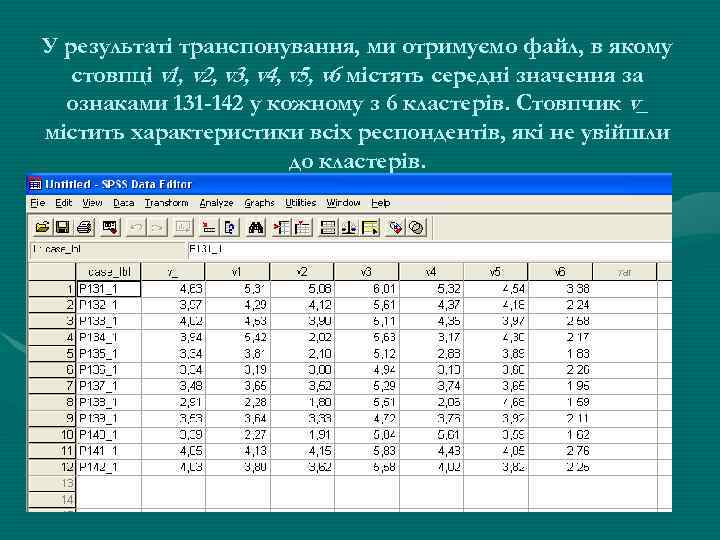This screenshot has height=540, width=720.
Task: Click the Select Cases icon
Action: point(370,227)
